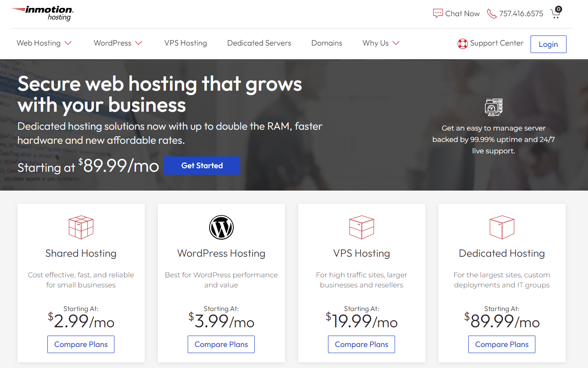Compare Plans for Dedicated Hosting

point(502,344)
